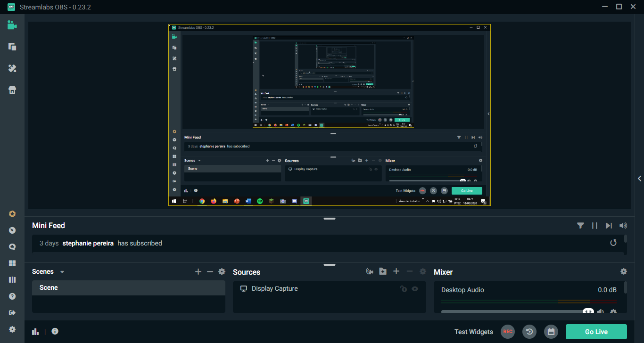Screen dimensions: 644x343
Task: Click the Test Widgets link
Action: pos(474,332)
